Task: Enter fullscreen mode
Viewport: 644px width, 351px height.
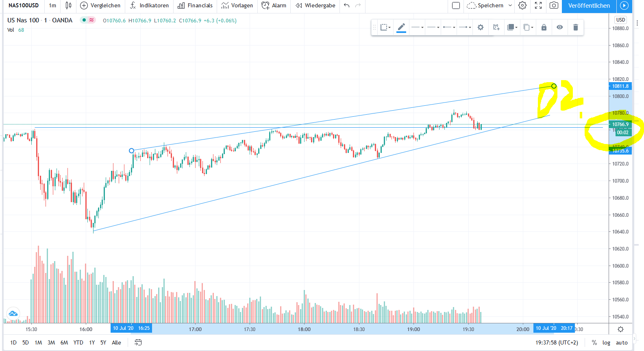Action: (x=538, y=5)
